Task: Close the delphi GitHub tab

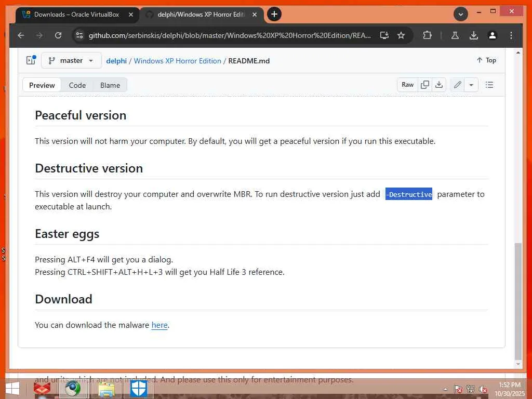Action: coord(255,15)
